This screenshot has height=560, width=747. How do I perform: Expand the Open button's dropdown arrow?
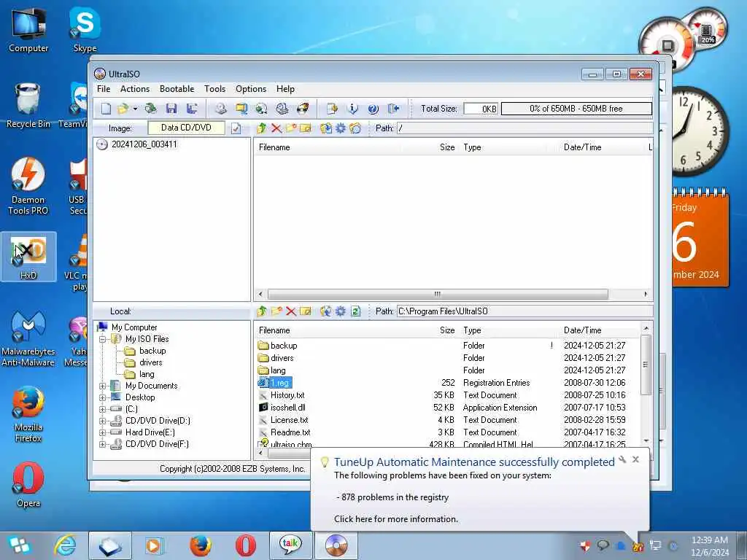[x=135, y=109]
